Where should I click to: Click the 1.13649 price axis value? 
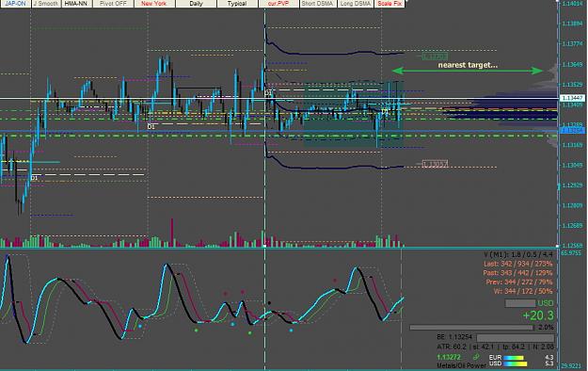coord(573,65)
